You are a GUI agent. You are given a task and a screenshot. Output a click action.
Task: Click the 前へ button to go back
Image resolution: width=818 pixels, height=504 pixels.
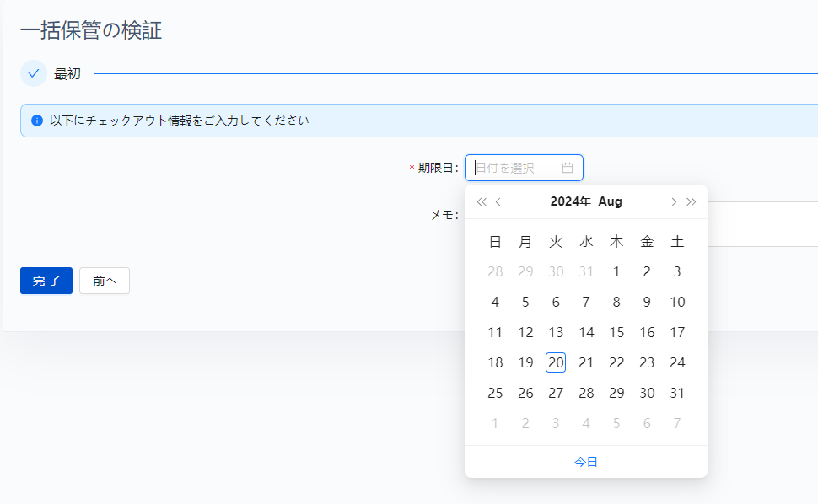tap(104, 281)
